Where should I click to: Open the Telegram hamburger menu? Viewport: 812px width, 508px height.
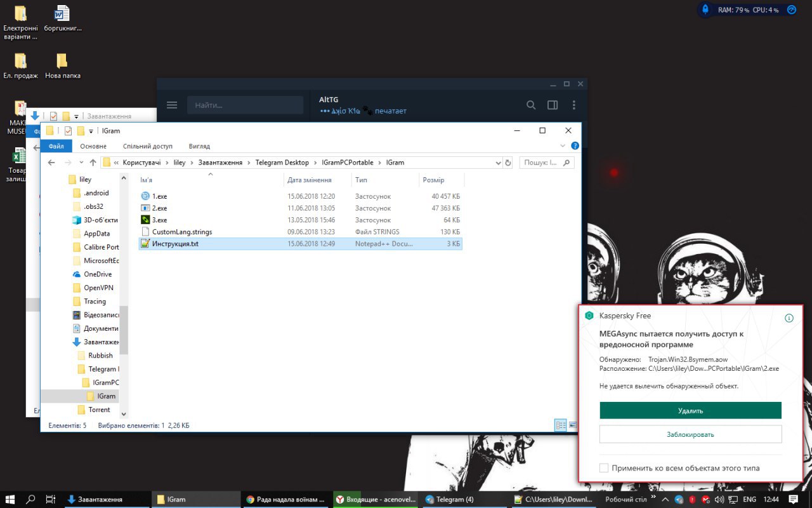pos(172,105)
